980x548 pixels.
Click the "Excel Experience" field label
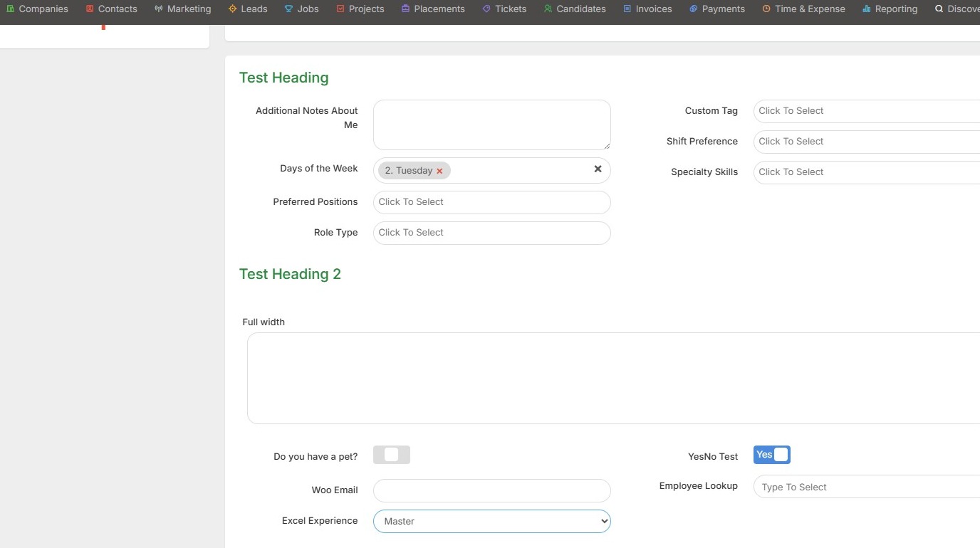[320, 521]
